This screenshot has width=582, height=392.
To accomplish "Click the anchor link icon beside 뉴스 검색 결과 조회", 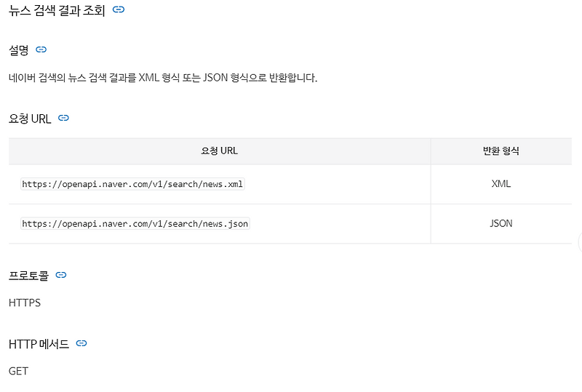I will pos(119,9).
